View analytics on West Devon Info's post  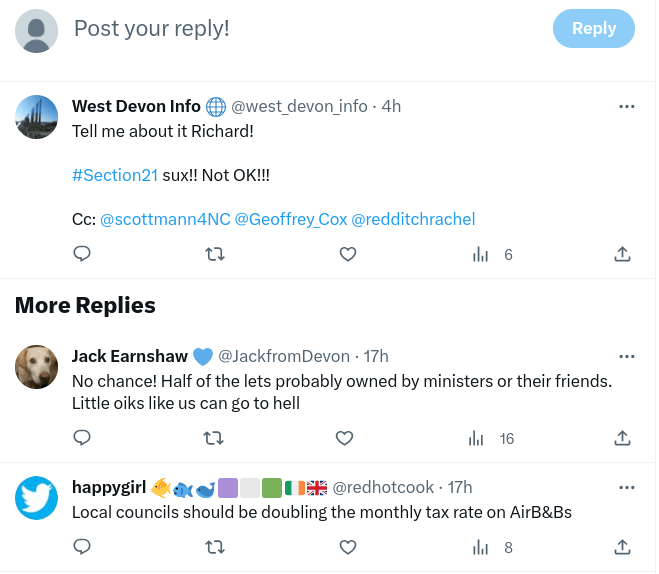(x=481, y=255)
